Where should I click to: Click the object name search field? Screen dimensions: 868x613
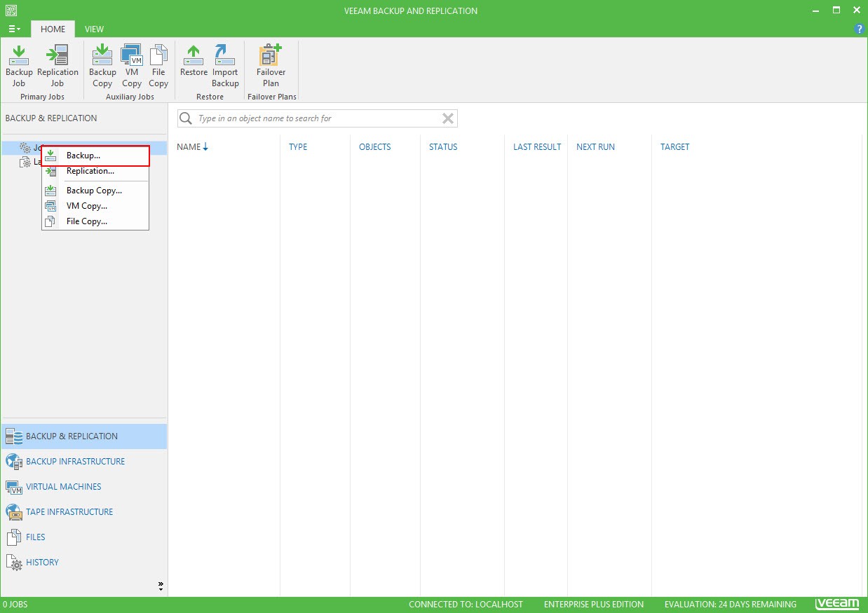317,118
